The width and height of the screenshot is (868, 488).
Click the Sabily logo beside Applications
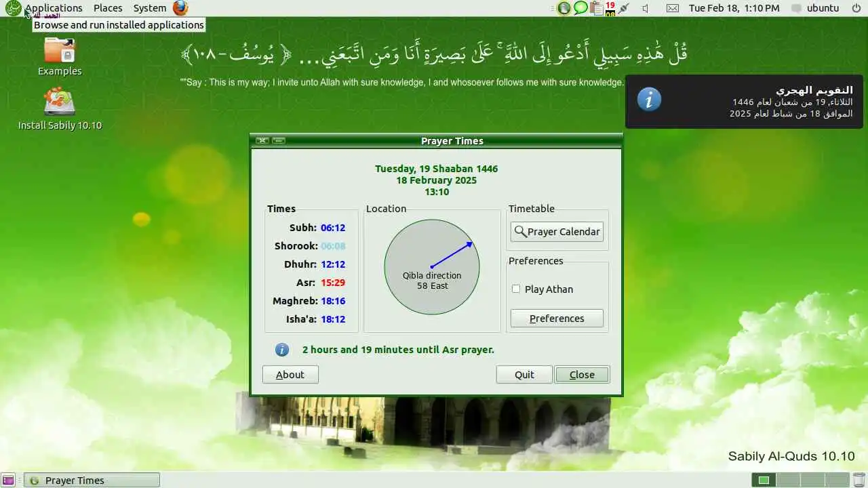point(13,8)
